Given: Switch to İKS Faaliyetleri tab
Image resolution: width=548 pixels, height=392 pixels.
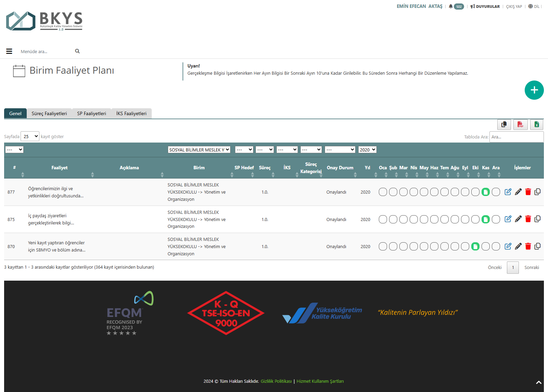Looking at the screenshot, I should click(131, 113).
